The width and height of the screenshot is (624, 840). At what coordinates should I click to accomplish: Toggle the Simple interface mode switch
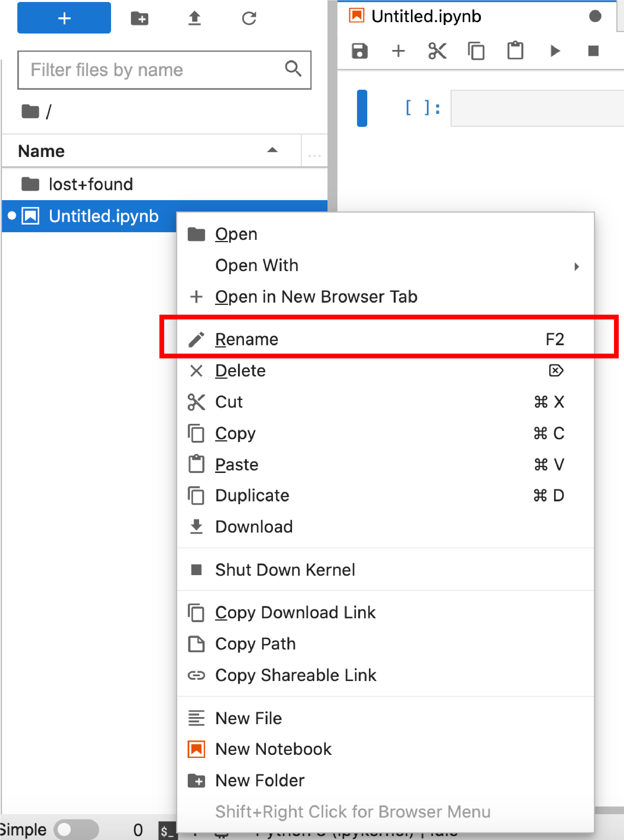click(x=76, y=829)
